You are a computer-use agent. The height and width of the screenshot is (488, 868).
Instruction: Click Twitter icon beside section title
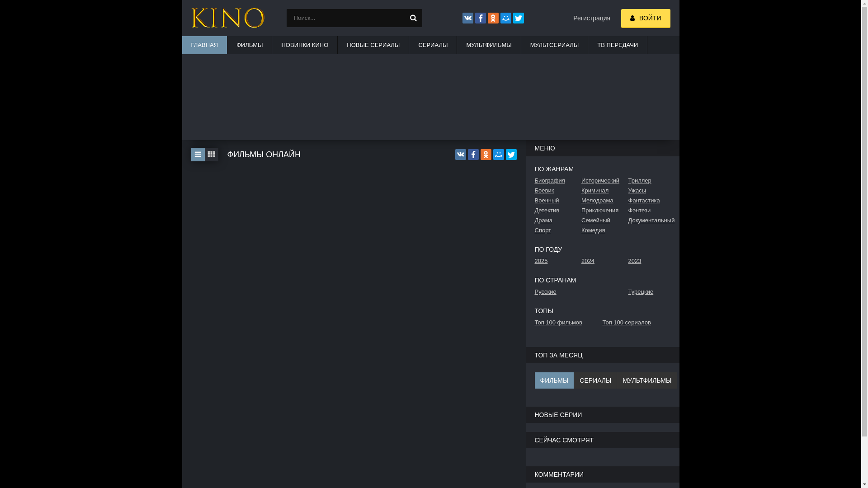pyautogui.click(x=511, y=155)
